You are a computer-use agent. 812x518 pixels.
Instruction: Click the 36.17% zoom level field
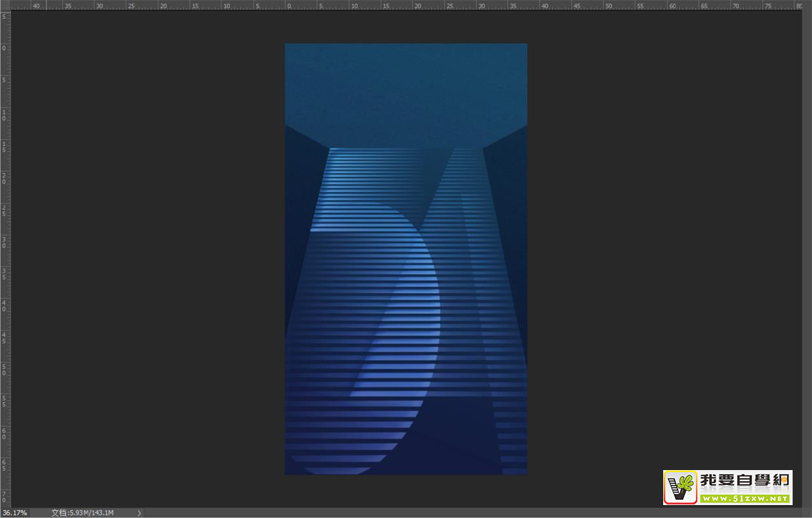[14, 513]
